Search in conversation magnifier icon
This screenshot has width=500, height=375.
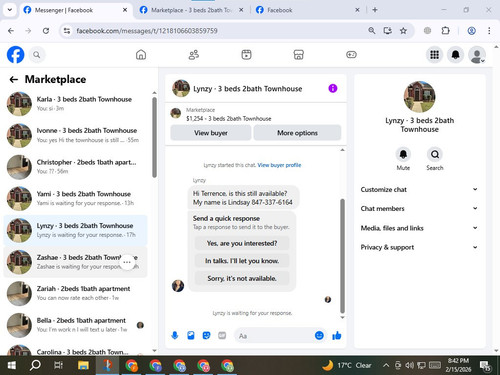(435, 154)
